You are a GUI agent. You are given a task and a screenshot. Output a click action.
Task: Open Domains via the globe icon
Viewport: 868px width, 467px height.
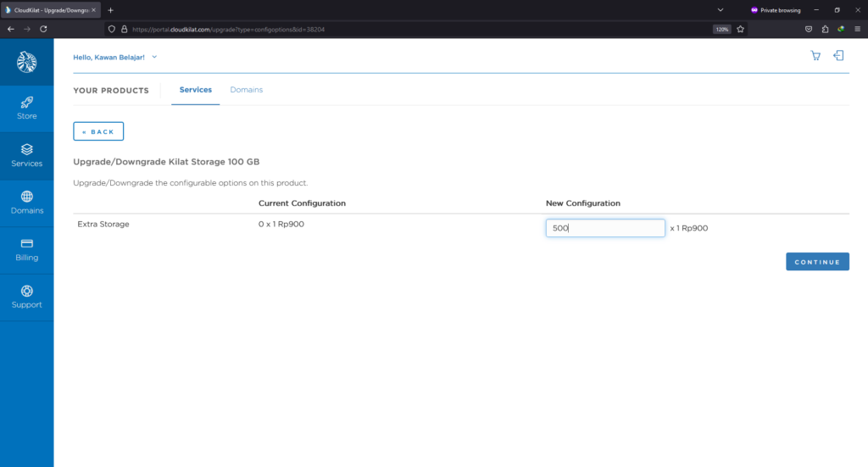click(x=26, y=197)
